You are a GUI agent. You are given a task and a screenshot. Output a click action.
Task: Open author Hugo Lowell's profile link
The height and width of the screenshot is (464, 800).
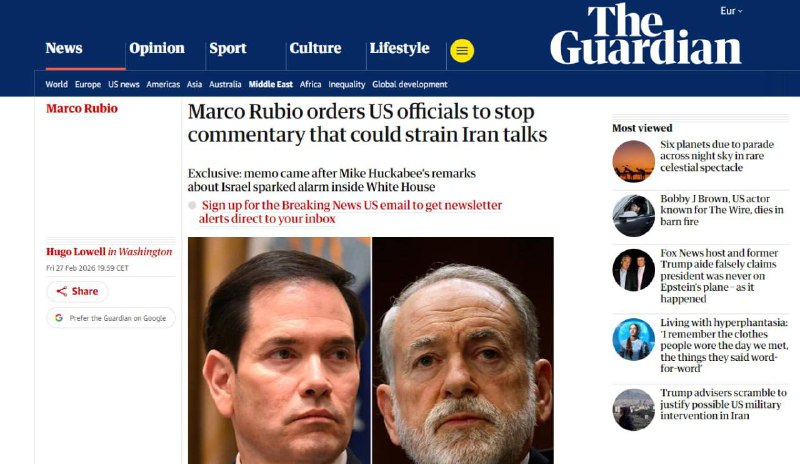coord(76,252)
